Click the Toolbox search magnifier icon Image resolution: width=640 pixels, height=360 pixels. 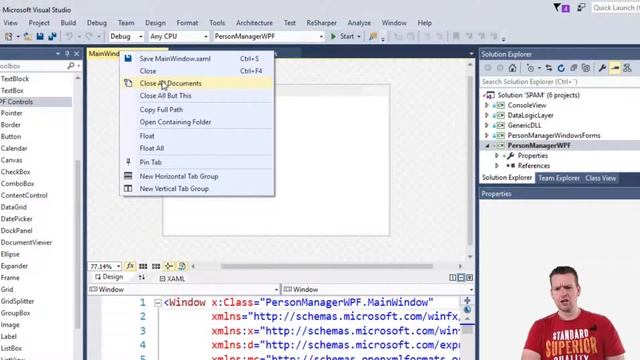[x=71, y=66]
